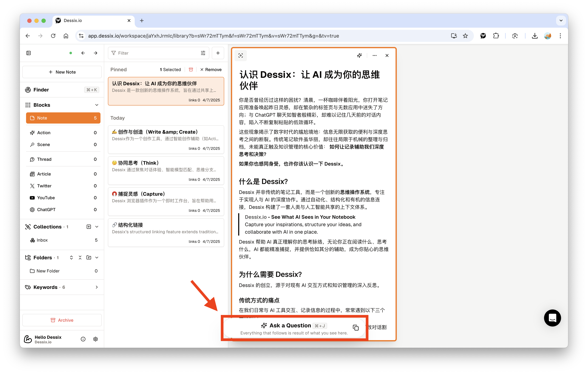Click the AI sparkle icon in note header
Viewport: 588px width, 374px height.
tap(359, 55)
